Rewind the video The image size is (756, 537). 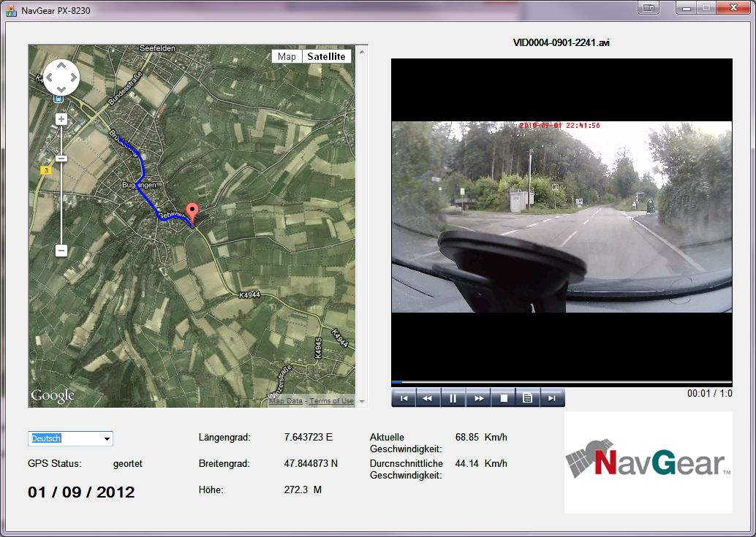pos(428,398)
